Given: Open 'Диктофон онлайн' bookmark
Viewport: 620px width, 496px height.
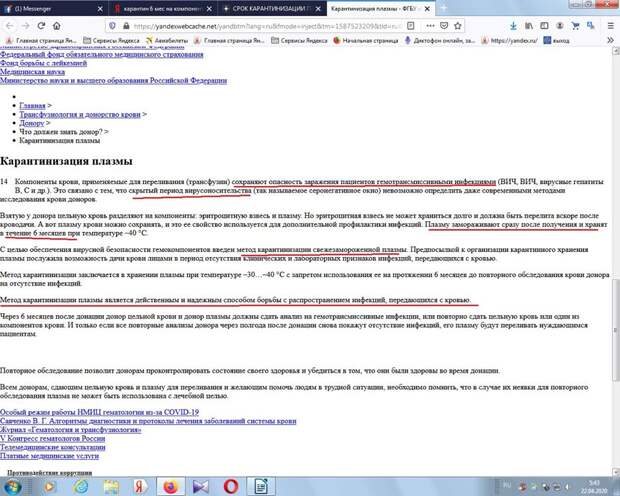Looking at the screenshot, I should click(440, 40).
